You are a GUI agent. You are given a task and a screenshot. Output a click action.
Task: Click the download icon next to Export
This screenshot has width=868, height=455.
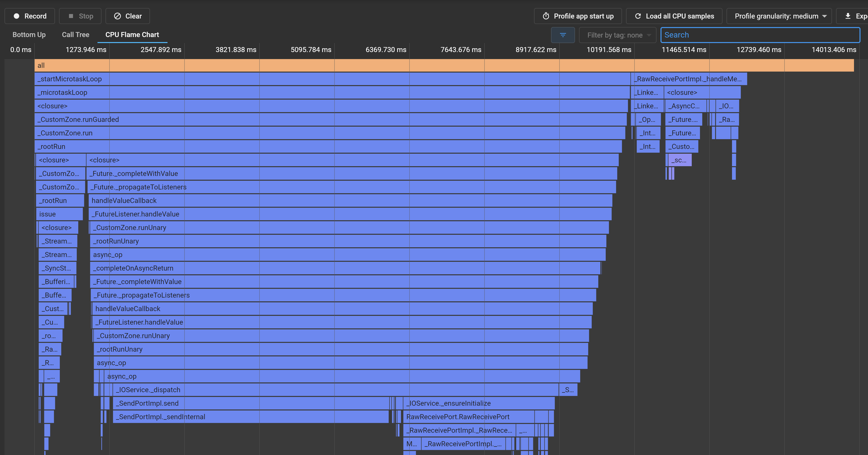848,16
